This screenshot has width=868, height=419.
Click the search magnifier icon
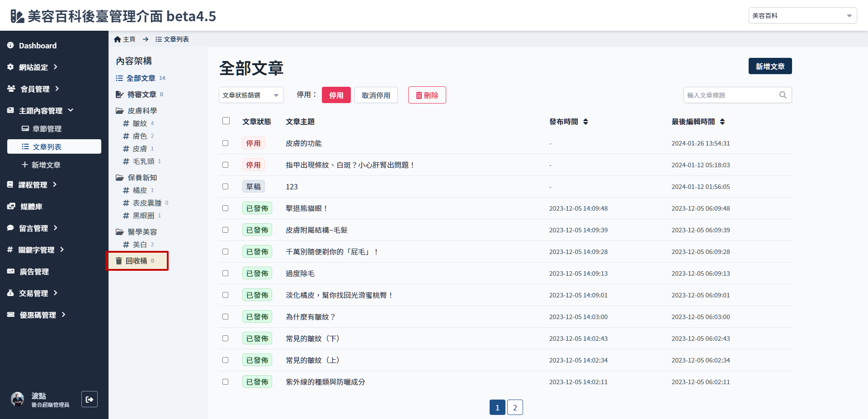point(783,95)
